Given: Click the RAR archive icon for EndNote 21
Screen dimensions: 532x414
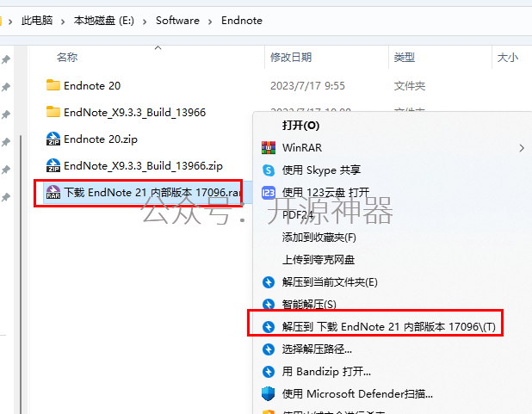Looking at the screenshot, I should point(53,193).
